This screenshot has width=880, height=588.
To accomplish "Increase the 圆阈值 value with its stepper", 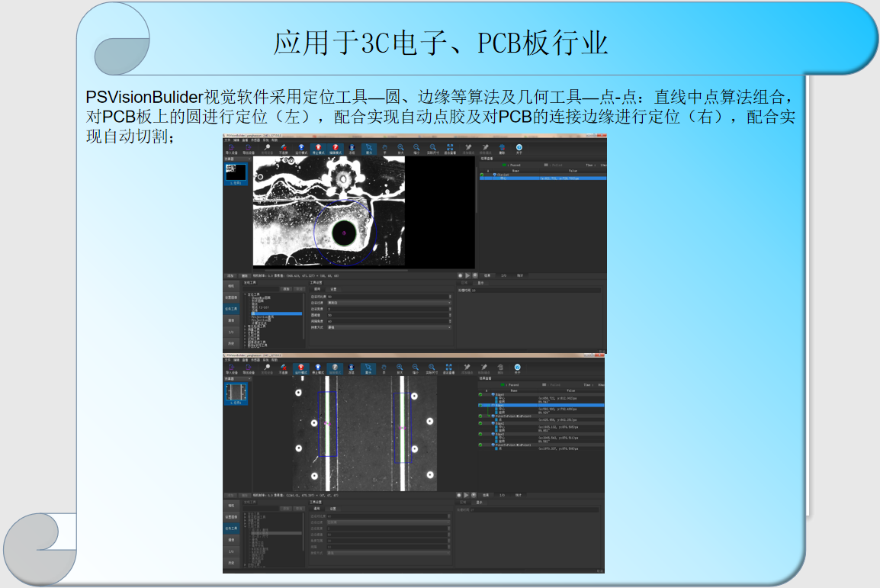I will tap(451, 314).
